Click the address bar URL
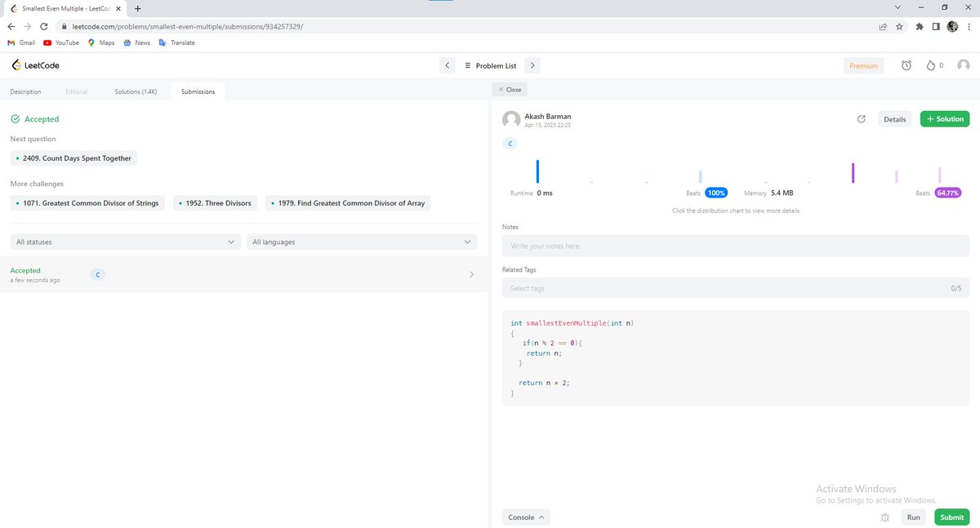Viewport: 980px width, 528px height. [186, 26]
